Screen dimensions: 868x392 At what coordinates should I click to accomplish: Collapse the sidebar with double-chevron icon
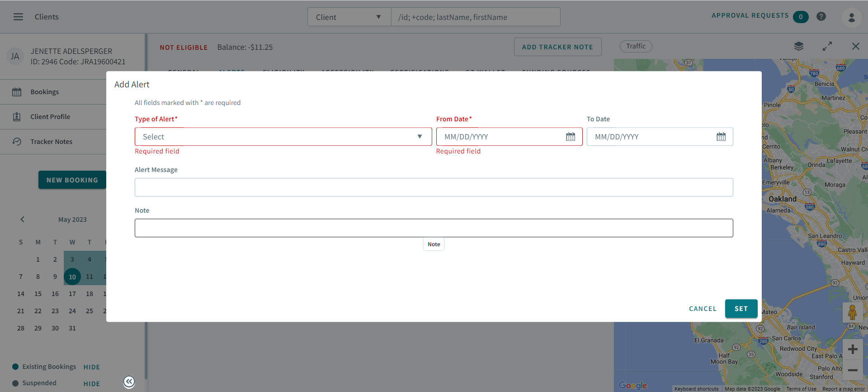pos(129,382)
